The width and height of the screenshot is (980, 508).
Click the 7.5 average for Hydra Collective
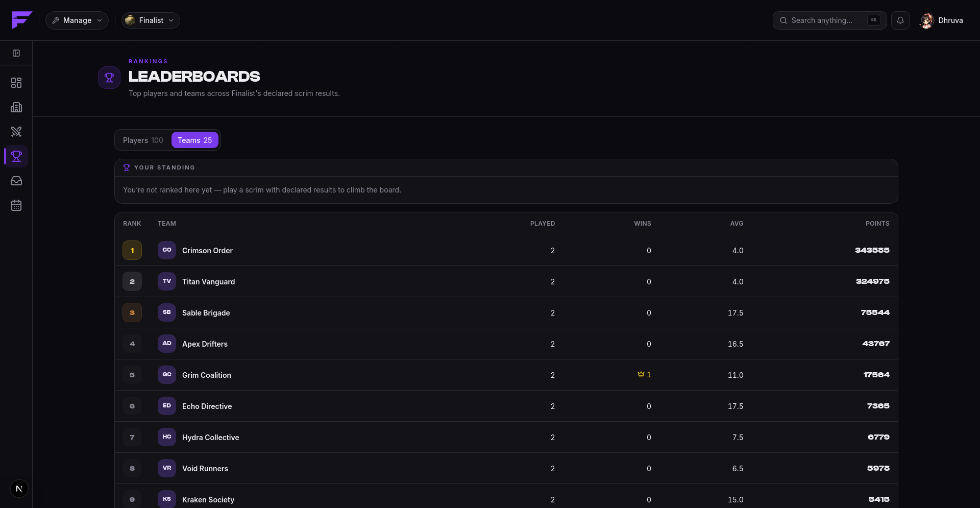point(738,438)
